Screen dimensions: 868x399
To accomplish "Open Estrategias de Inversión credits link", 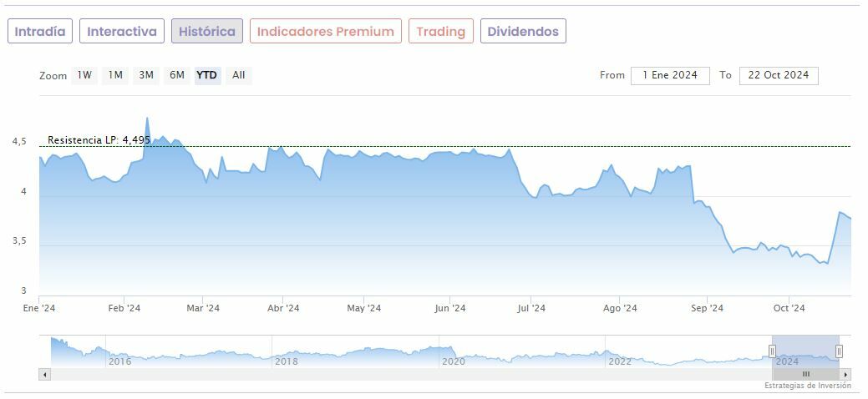I will (x=807, y=386).
